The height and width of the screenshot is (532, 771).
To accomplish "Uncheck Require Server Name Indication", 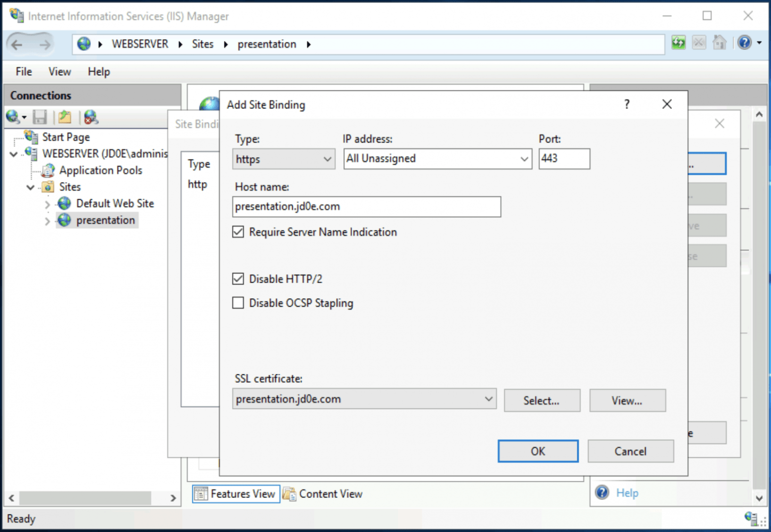I will click(238, 232).
